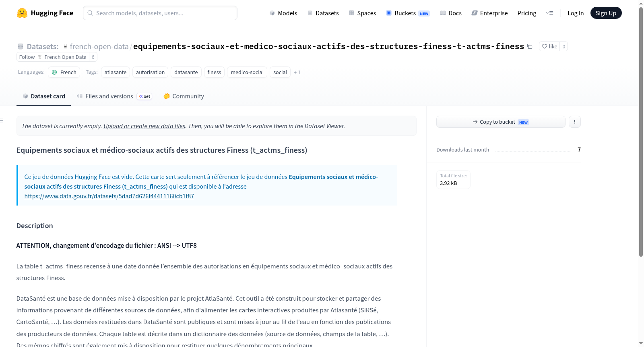Click the finess tag
The height and width of the screenshot is (347, 644).
coord(214,72)
